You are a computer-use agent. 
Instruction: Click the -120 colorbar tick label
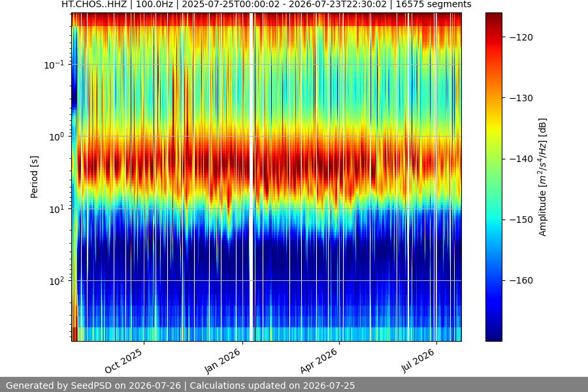(521, 37)
